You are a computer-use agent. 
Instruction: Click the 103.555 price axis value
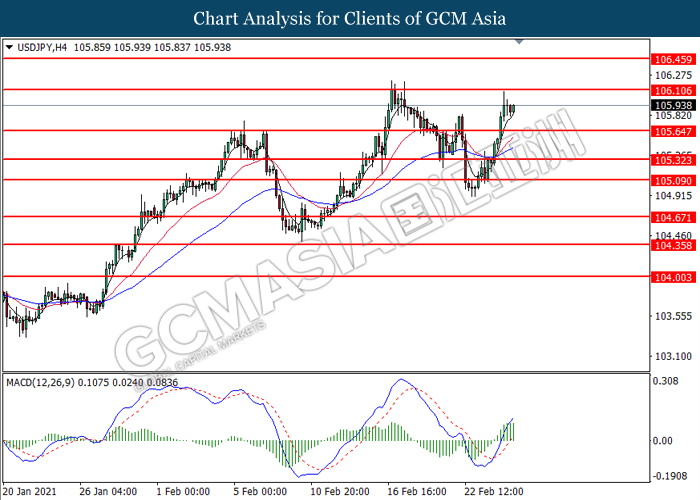point(673,316)
